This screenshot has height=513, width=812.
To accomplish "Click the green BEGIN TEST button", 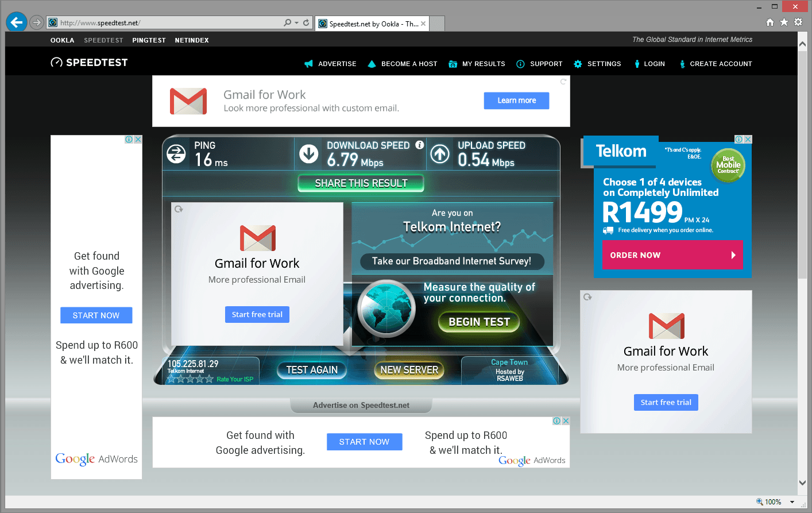I will coord(480,322).
